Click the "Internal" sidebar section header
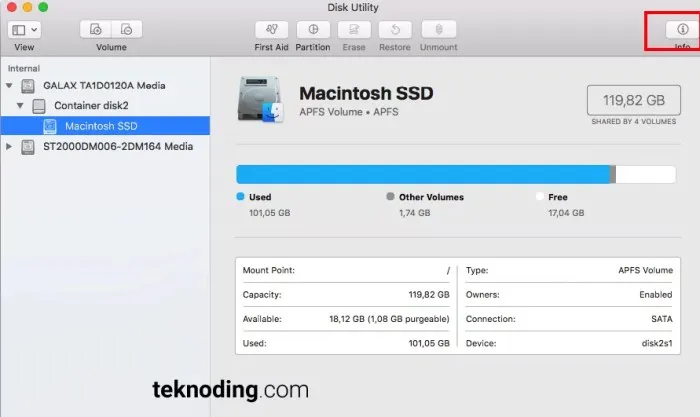 [x=24, y=68]
